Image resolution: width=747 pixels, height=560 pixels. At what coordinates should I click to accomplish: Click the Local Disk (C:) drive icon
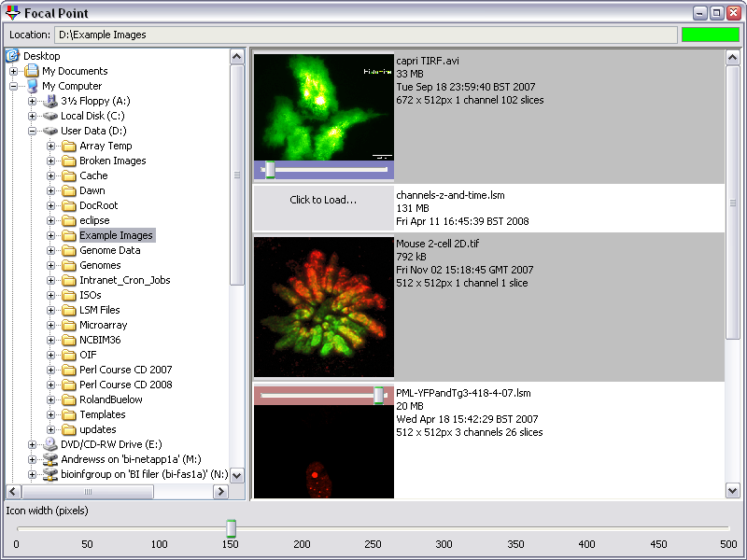(50, 116)
